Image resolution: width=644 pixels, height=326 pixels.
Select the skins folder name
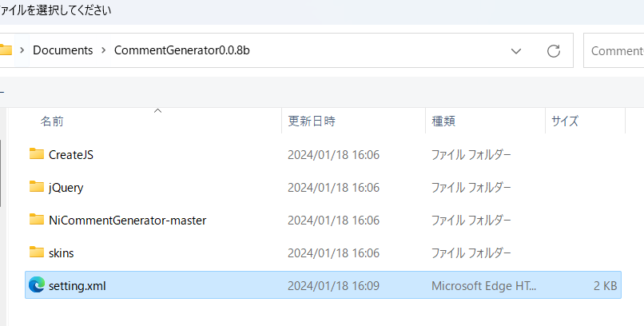coord(62,252)
